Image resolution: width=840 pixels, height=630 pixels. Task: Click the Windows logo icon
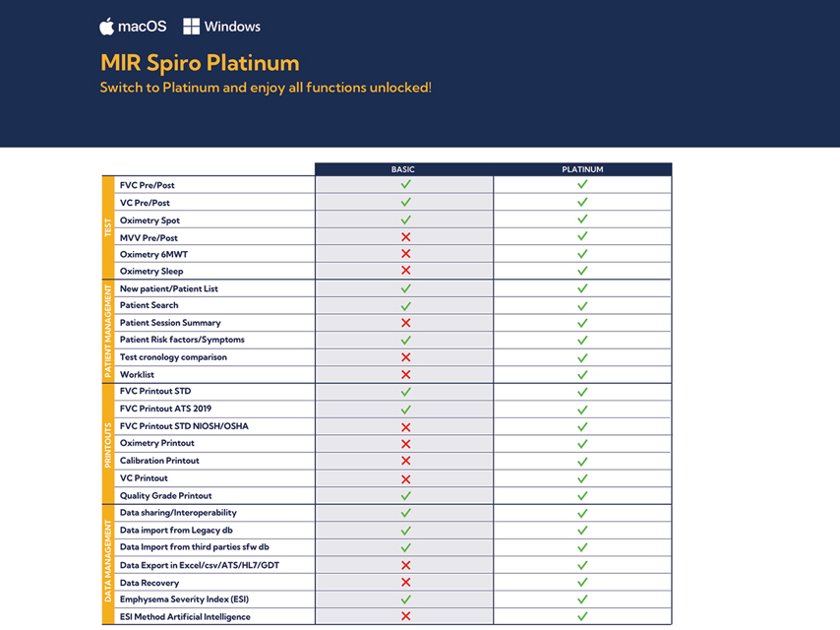[x=191, y=27]
